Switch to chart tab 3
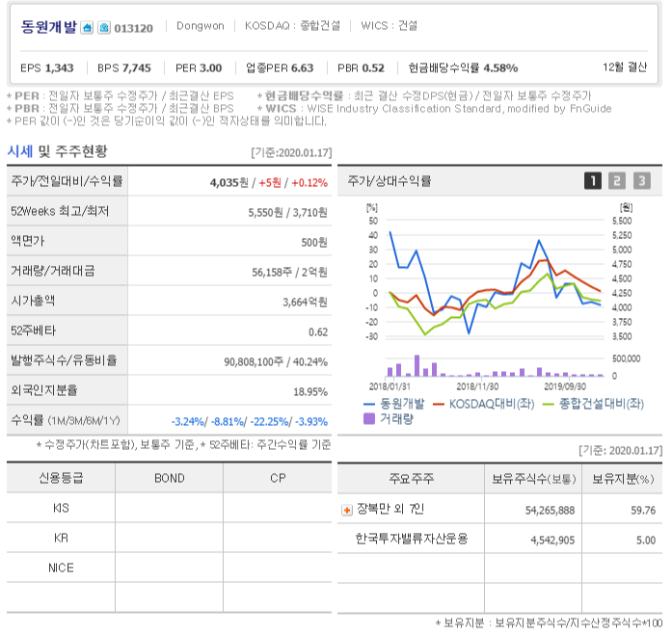Viewport: 672px width, 635px height. coord(641,181)
